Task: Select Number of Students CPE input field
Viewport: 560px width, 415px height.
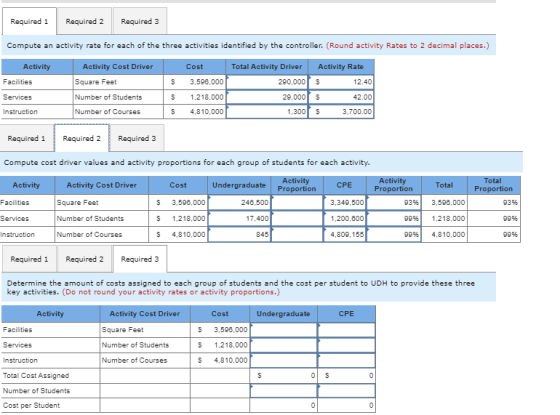Action: (x=346, y=391)
